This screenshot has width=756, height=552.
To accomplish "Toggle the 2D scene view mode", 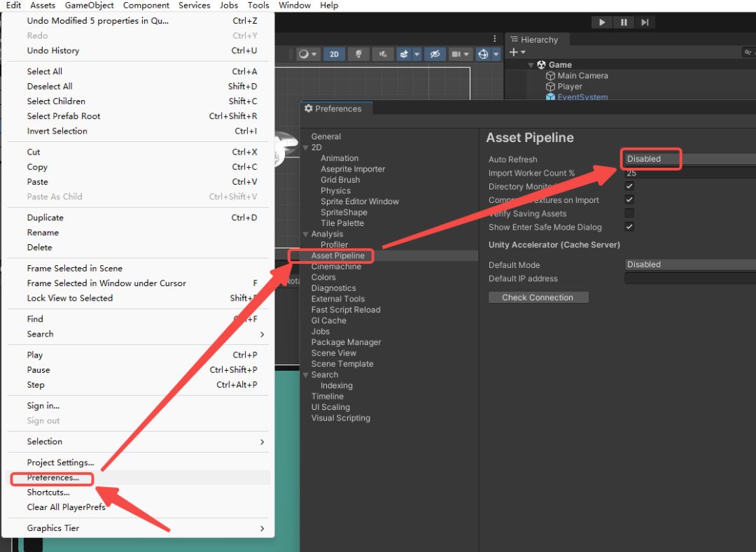I will tap(334, 55).
